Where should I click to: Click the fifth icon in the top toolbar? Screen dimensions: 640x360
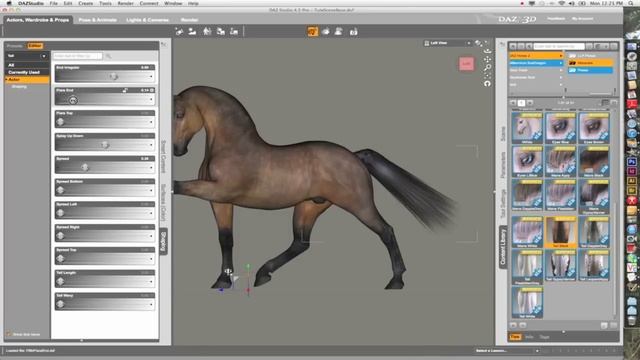234,31
